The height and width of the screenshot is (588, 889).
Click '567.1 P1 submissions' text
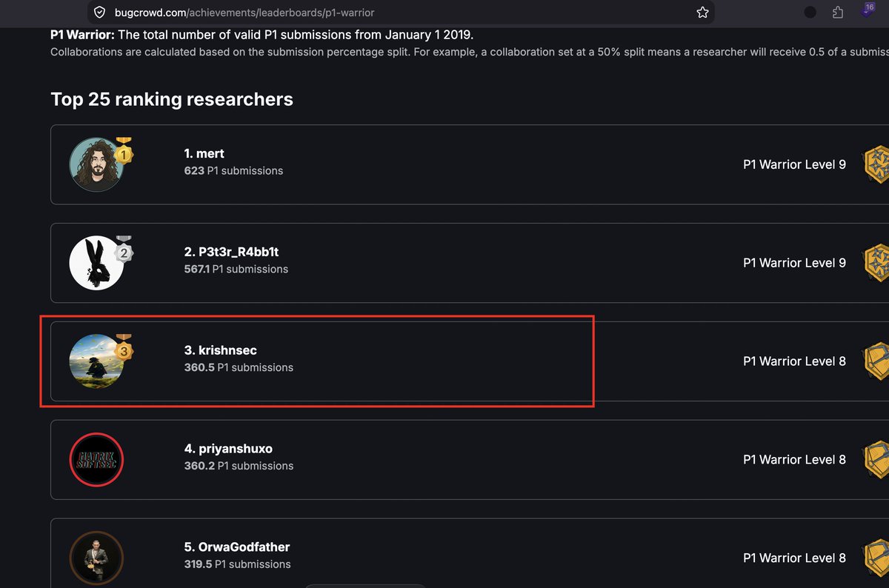(x=236, y=269)
